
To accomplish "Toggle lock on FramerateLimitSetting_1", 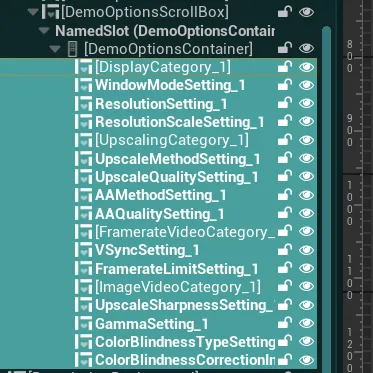I will click(285, 268).
